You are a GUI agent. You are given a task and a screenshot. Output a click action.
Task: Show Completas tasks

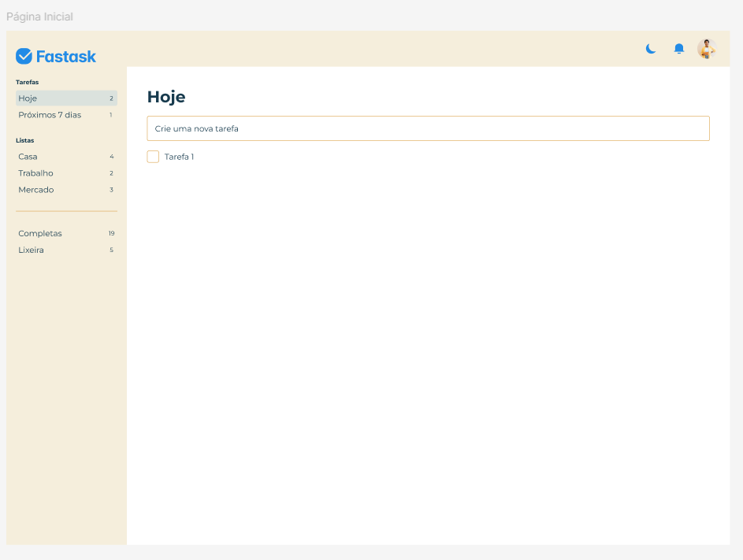[66, 233]
